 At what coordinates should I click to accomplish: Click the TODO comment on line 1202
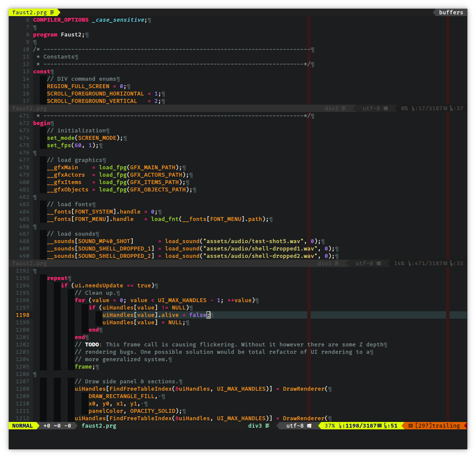tap(92, 345)
